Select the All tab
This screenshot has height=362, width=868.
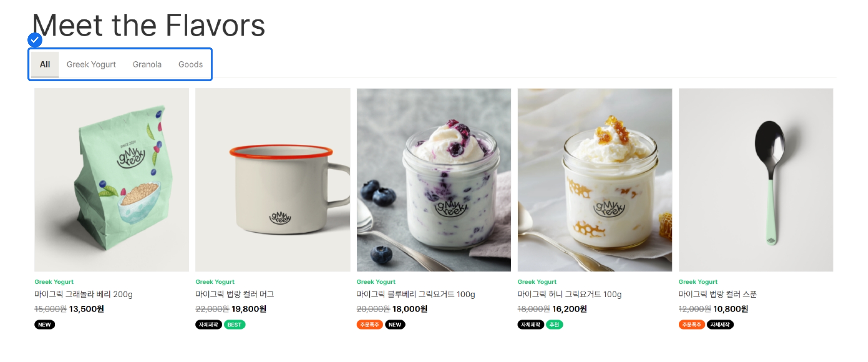click(x=45, y=64)
